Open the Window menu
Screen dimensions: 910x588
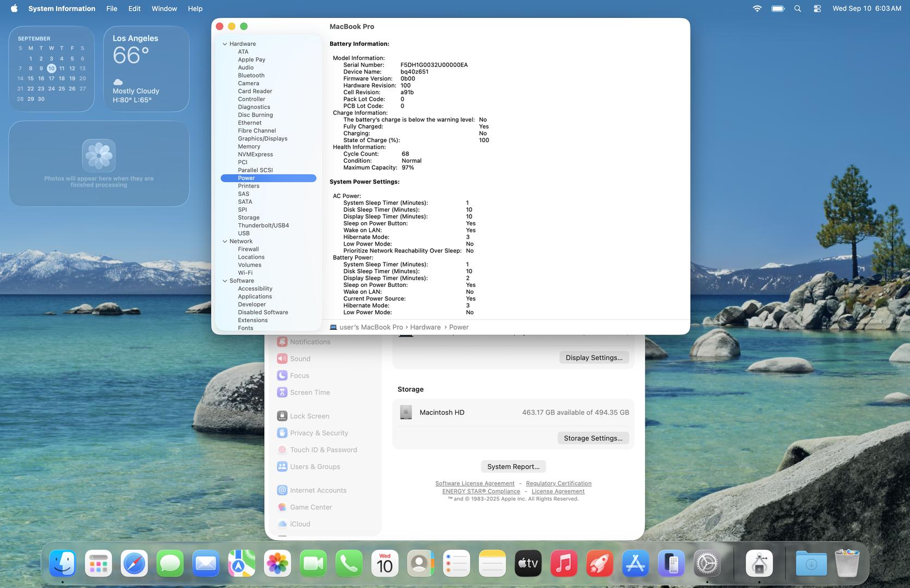coord(164,8)
